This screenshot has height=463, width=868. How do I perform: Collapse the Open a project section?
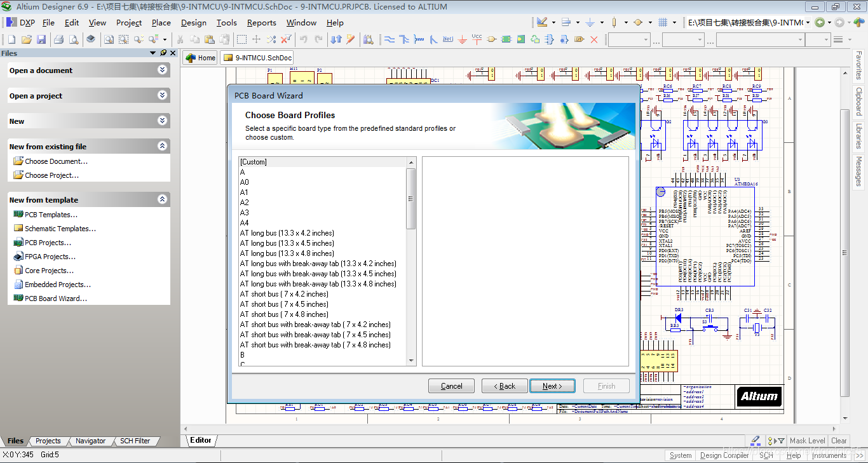pyautogui.click(x=163, y=95)
